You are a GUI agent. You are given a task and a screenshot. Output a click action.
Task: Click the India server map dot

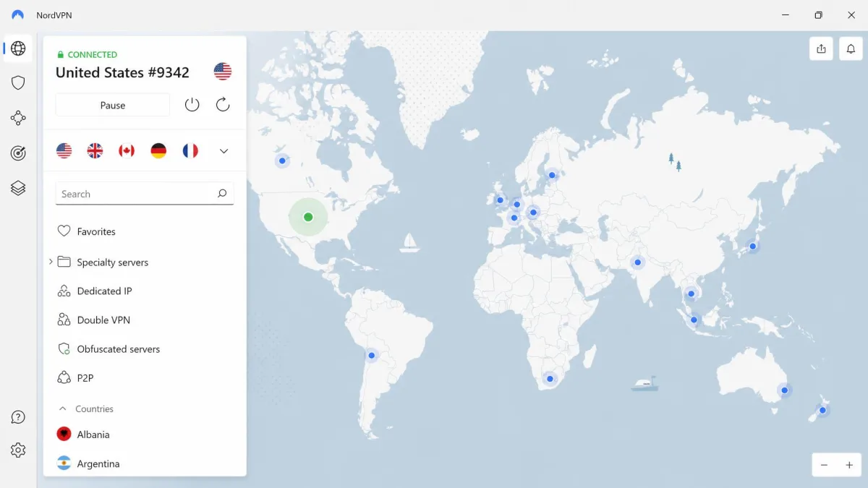click(x=637, y=262)
